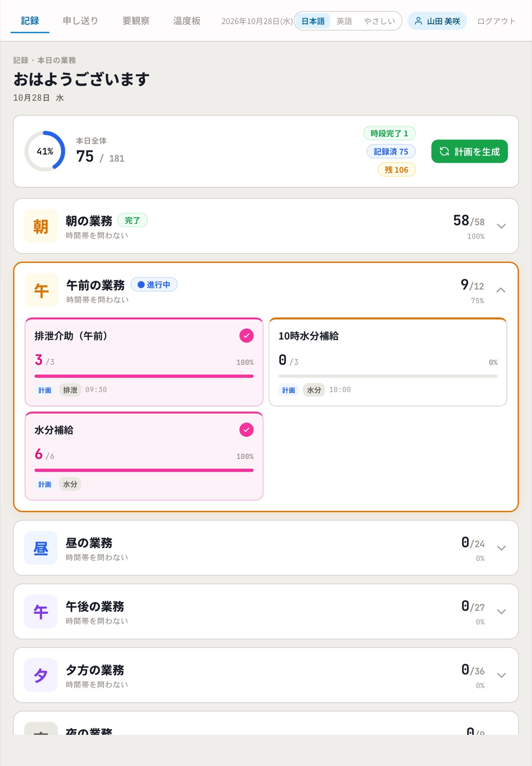Expand the 夕方の業務 section chevron

[501, 675]
